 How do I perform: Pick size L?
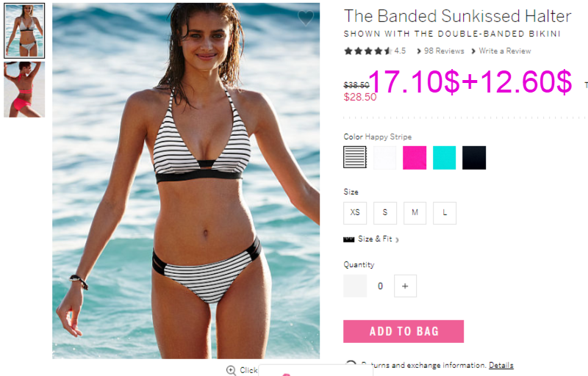445,213
